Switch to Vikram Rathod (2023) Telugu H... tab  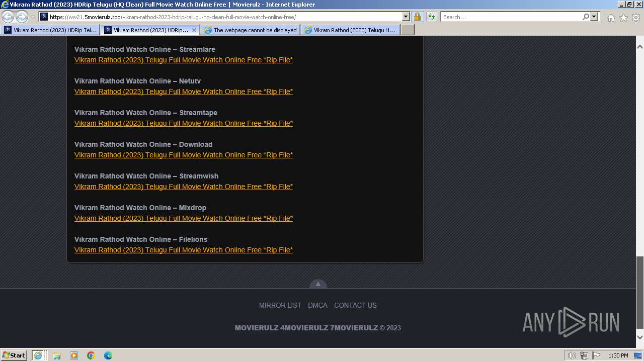[x=350, y=30]
